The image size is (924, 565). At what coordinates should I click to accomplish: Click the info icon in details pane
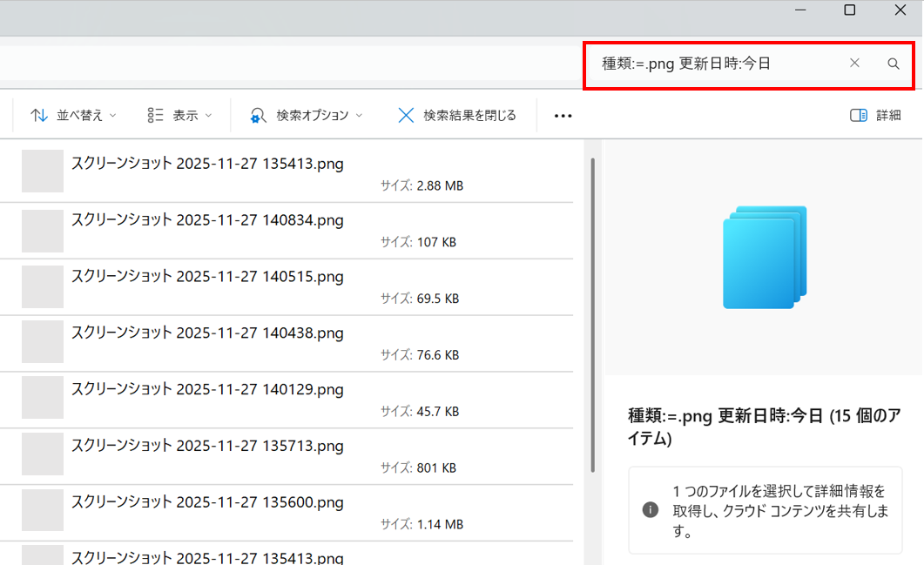(x=651, y=509)
